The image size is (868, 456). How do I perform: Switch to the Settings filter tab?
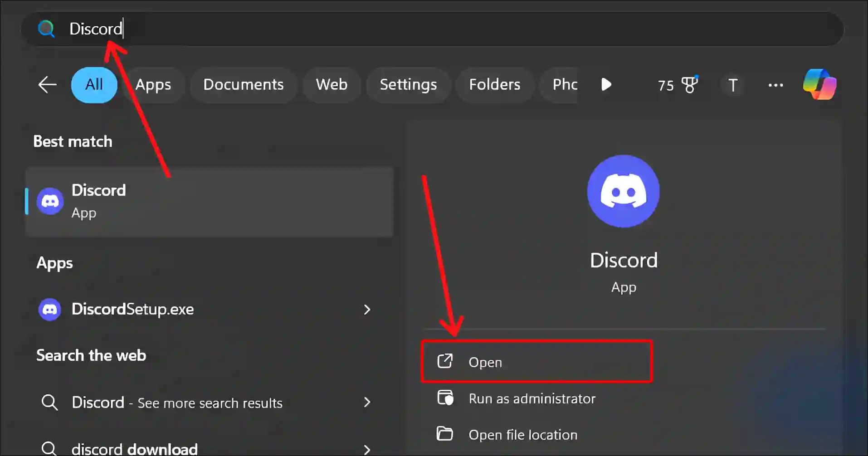409,85
